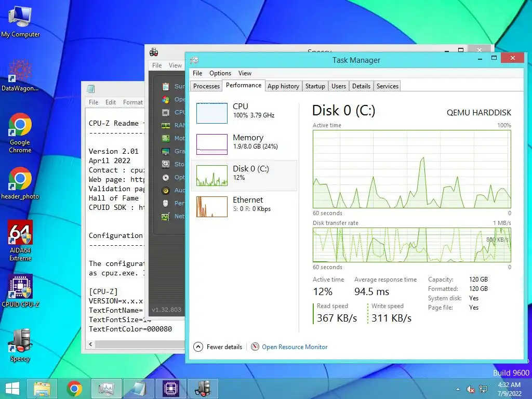The width and height of the screenshot is (532, 399).
Task: Click the Operating System icon in Speccy
Action: (166, 99)
